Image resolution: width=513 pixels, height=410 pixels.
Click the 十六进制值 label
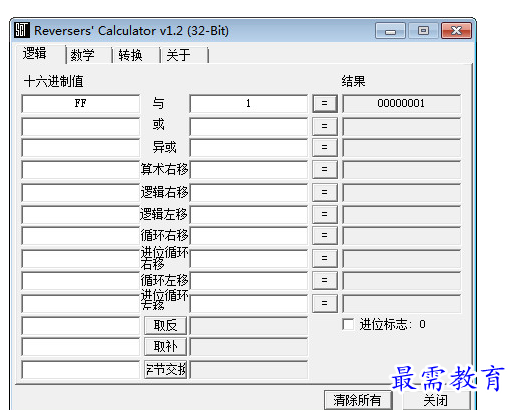[54, 81]
